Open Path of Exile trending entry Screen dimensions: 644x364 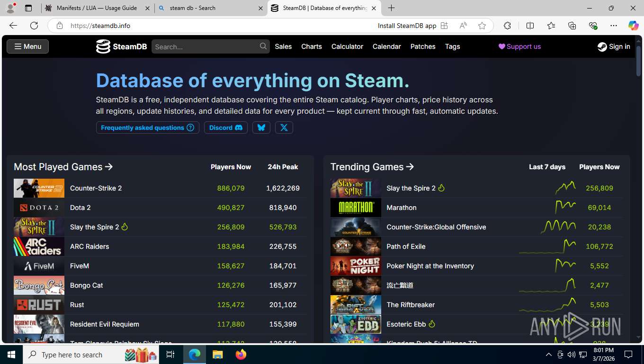[406, 246]
